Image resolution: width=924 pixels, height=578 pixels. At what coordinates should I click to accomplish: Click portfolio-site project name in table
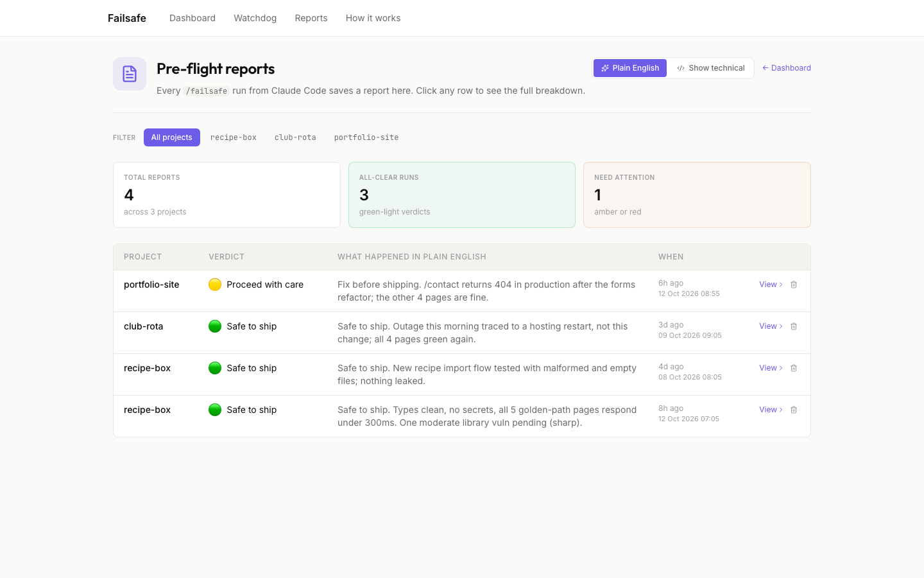(x=151, y=285)
